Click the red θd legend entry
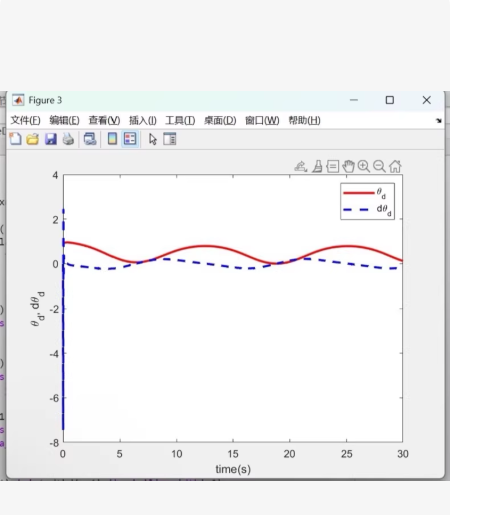This screenshot has height=515, width=485. pyautogui.click(x=364, y=193)
